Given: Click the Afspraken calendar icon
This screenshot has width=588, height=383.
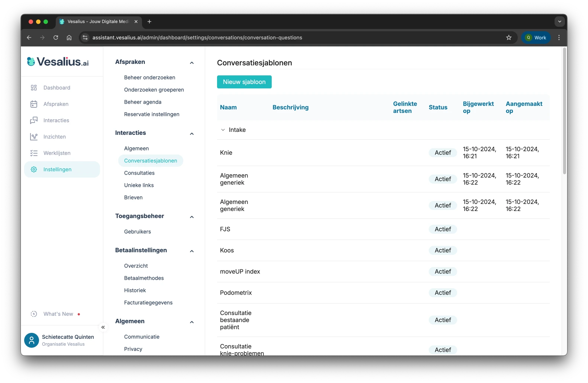Looking at the screenshot, I should (34, 104).
